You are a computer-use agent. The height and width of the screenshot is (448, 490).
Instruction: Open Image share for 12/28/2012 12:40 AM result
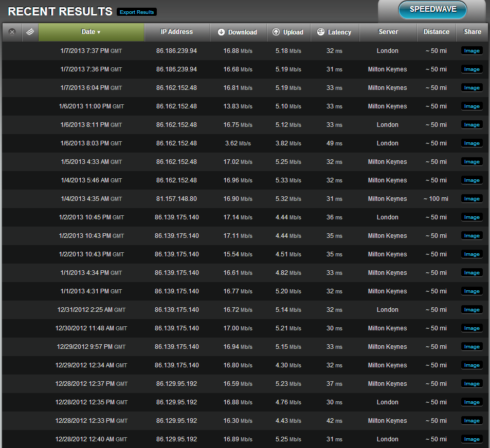[x=471, y=439]
